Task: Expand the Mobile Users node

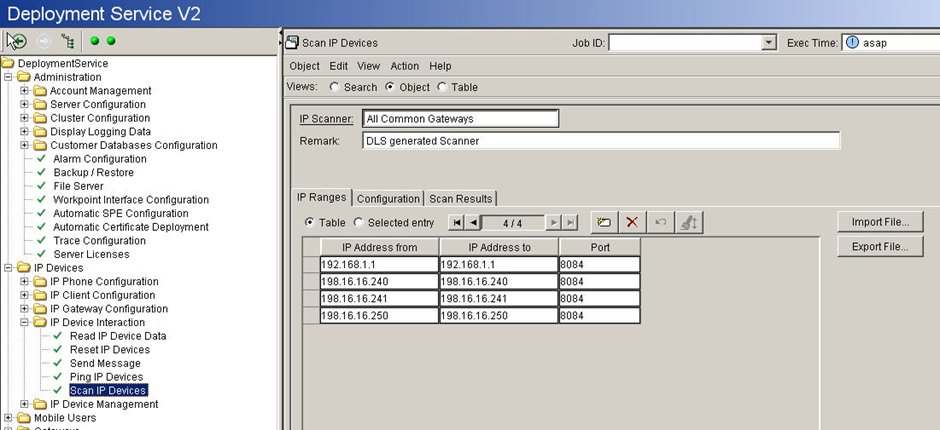Action: click(x=8, y=418)
